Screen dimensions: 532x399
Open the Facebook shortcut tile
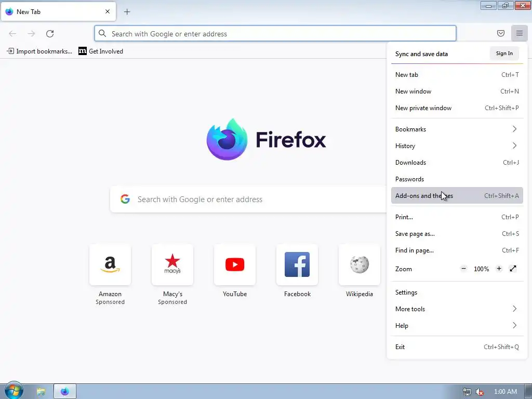tap(297, 264)
